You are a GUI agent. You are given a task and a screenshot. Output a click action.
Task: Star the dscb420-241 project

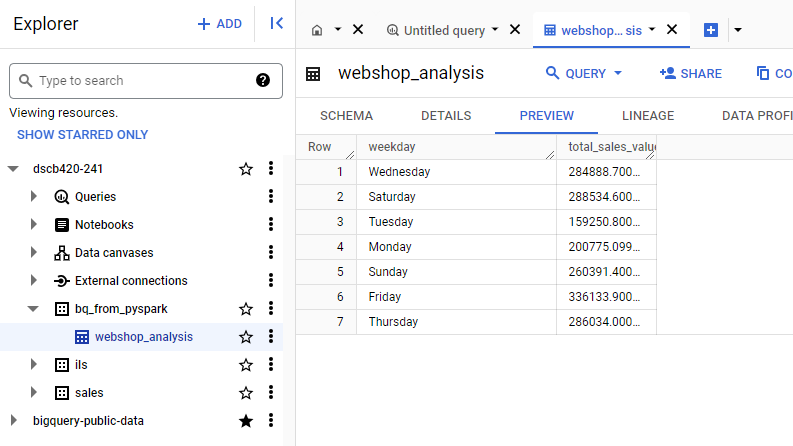[x=246, y=169]
